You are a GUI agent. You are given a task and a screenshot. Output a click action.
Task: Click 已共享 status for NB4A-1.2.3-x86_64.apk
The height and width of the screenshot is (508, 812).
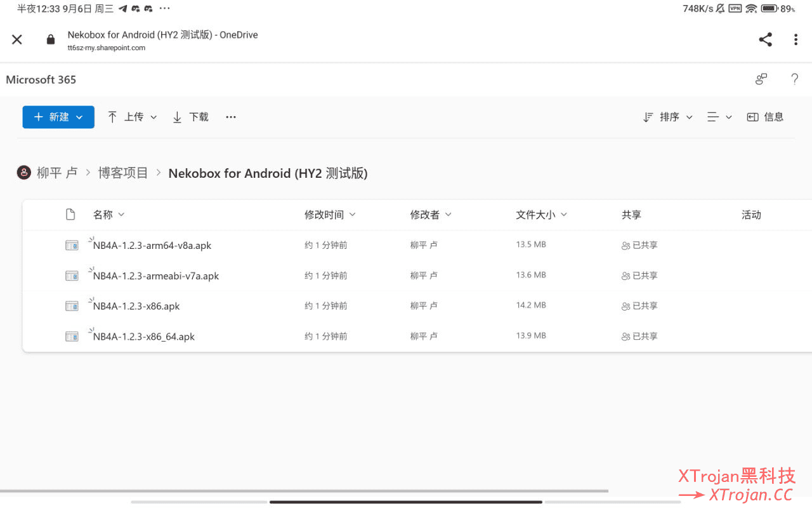point(639,336)
